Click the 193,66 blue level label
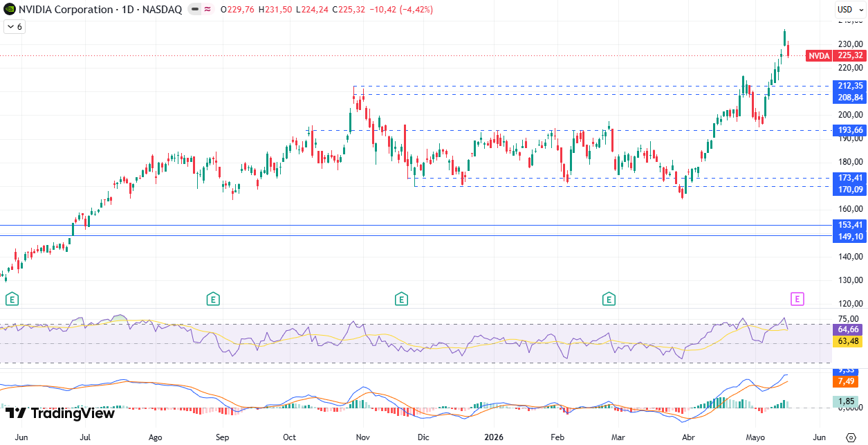This screenshot has height=445, width=868. coord(850,130)
